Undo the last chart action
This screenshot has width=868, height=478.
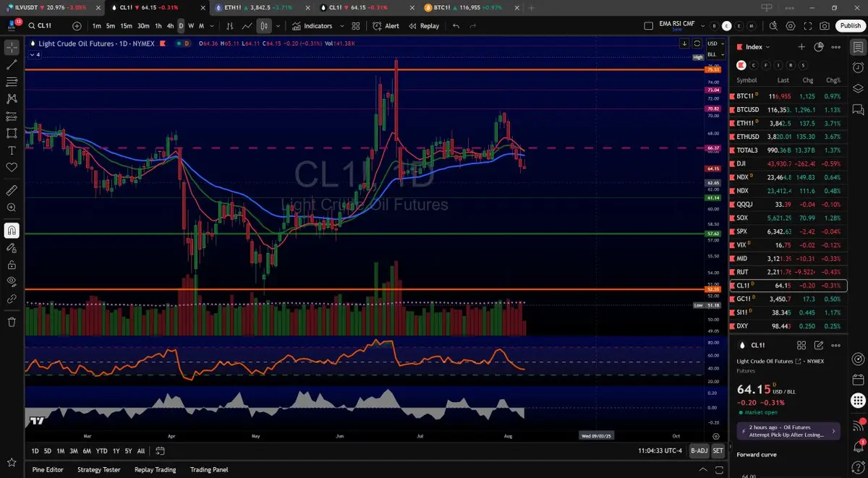(456, 25)
